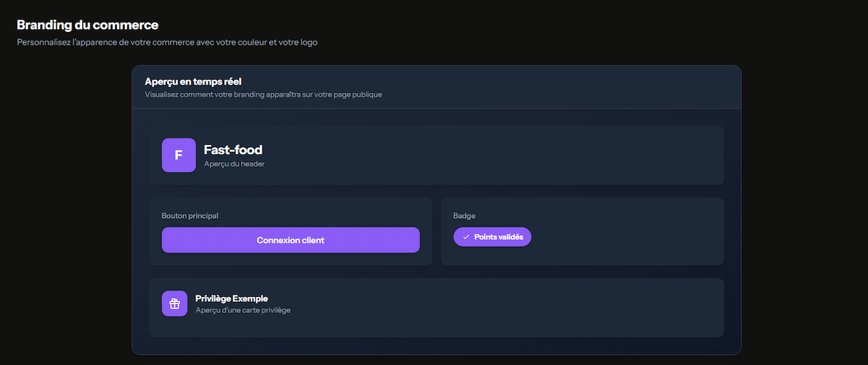Click the gift icon on privilege card
This screenshot has width=868, height=365.
click(174, 303)
